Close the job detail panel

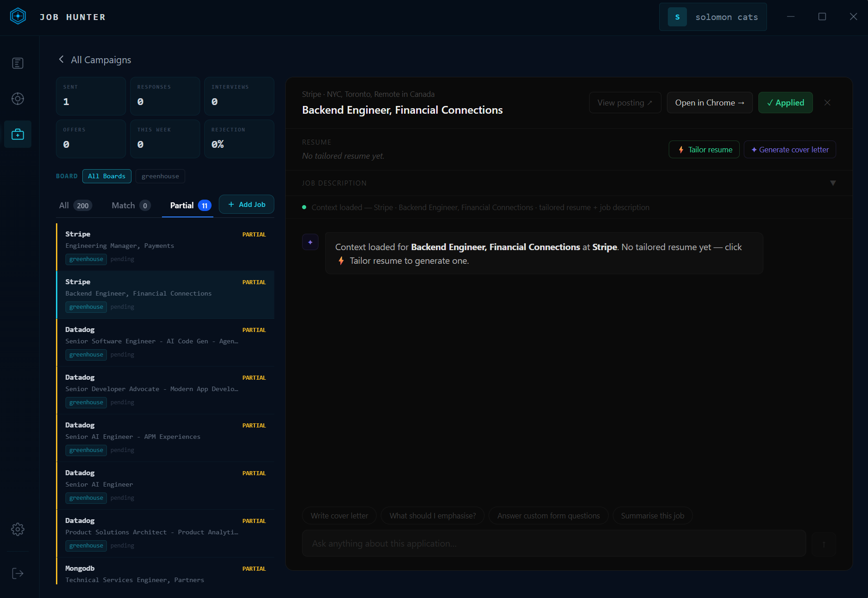[828, 103]
